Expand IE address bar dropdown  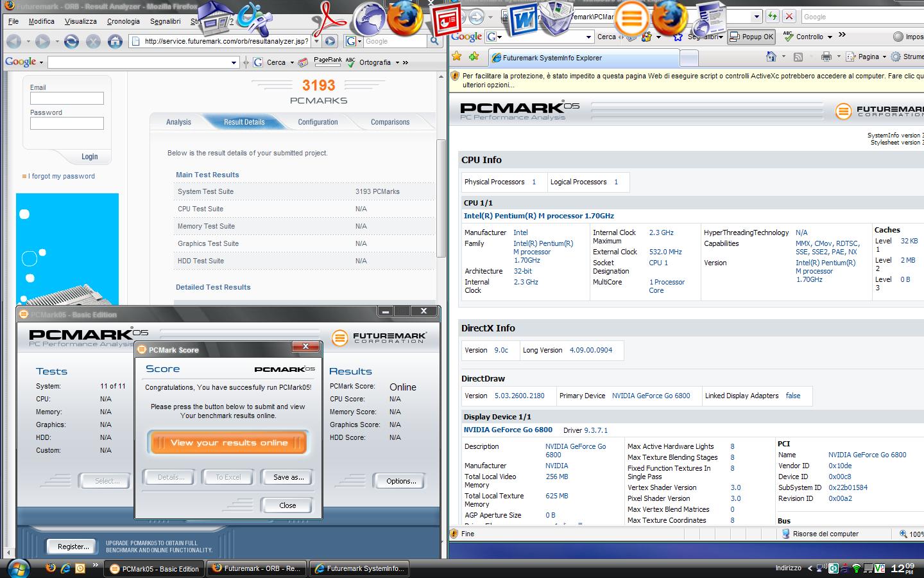click(757, 16)
